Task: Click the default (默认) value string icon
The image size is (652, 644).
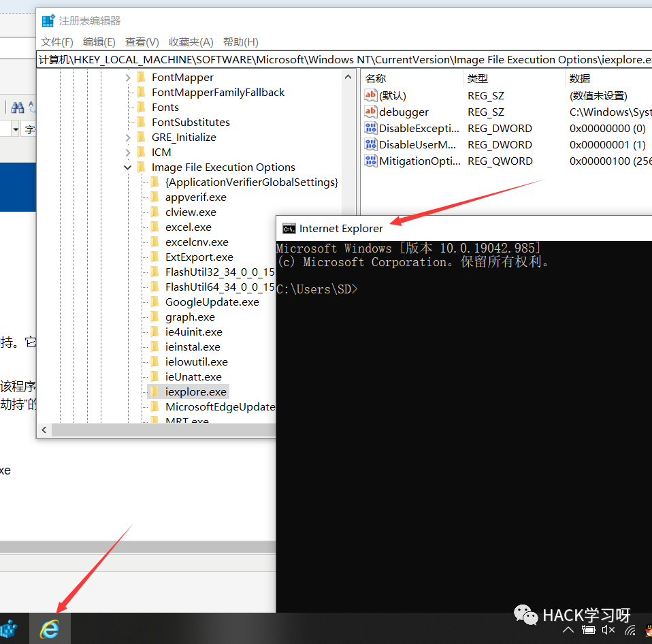Action: pos(370,95)
